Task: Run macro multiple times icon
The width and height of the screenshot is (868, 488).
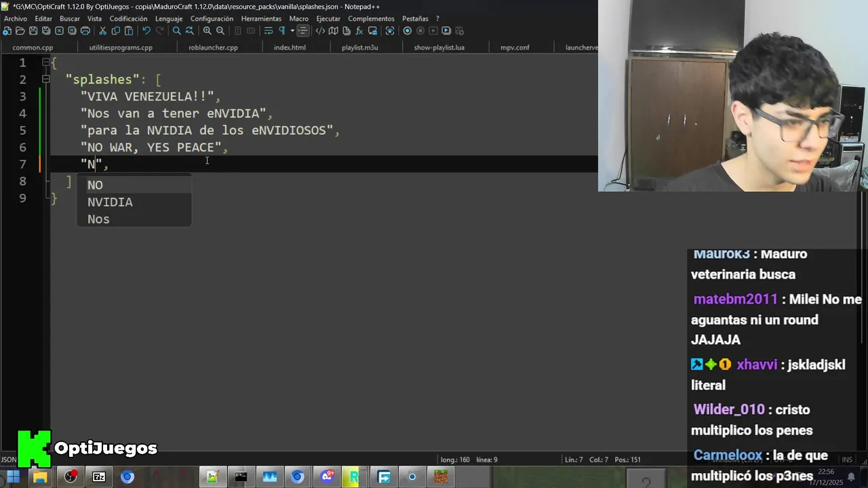Action: [x=446, y=30]
